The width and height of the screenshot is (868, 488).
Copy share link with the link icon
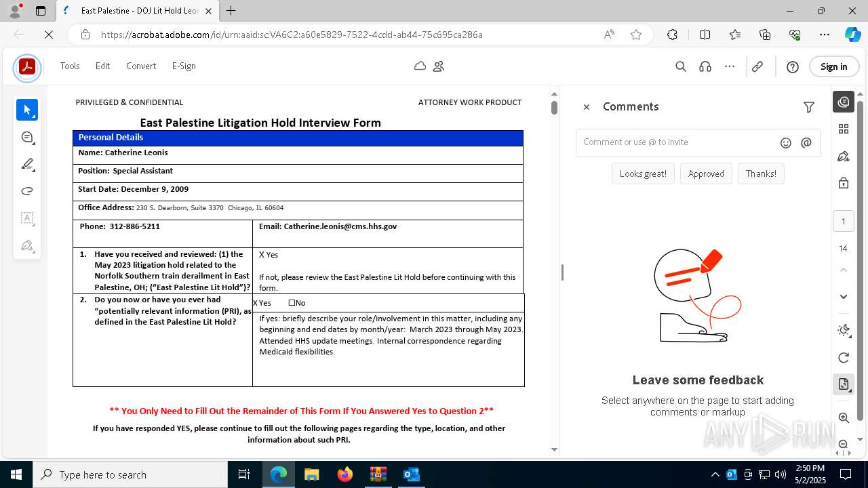coord(757,66)
